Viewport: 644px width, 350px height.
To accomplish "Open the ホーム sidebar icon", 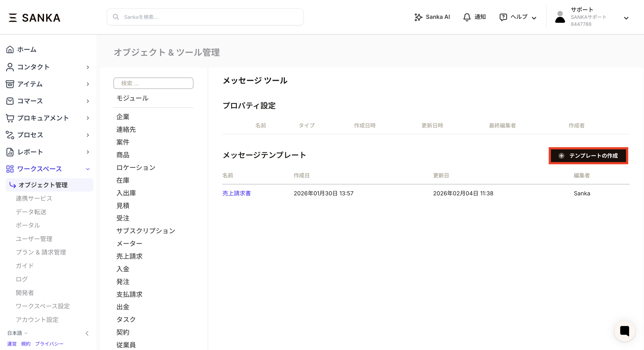I will click(10, 49).
